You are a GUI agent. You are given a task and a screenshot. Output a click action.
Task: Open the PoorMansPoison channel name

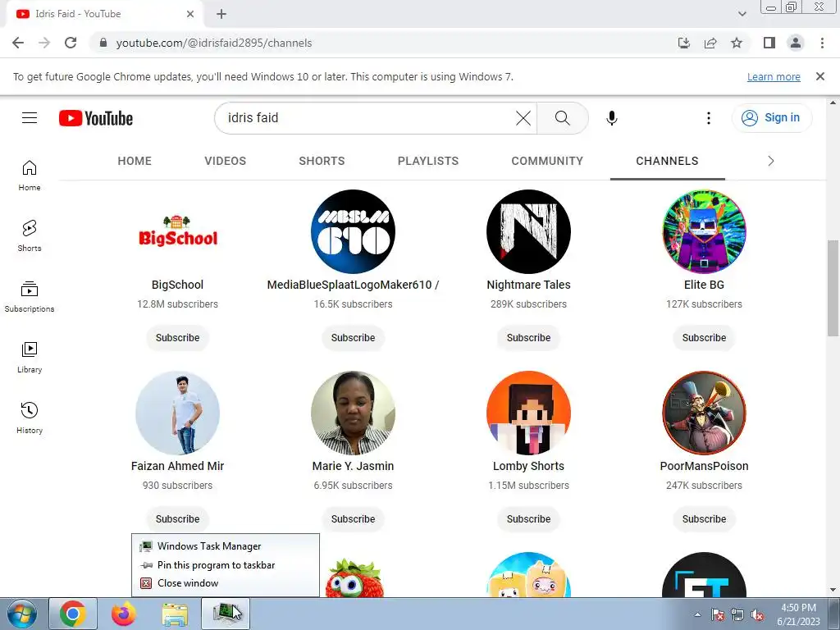tap(704, 466)
